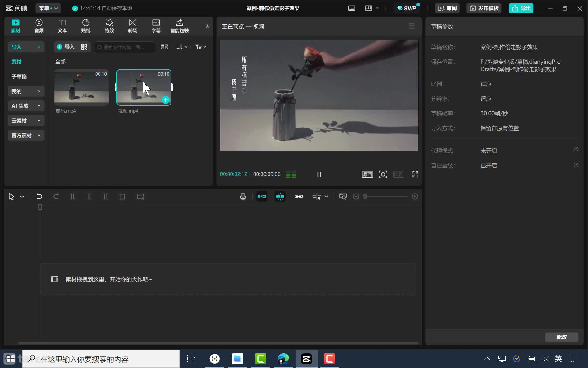
Task: Choose the arrow selection tool
Action: 11,197
